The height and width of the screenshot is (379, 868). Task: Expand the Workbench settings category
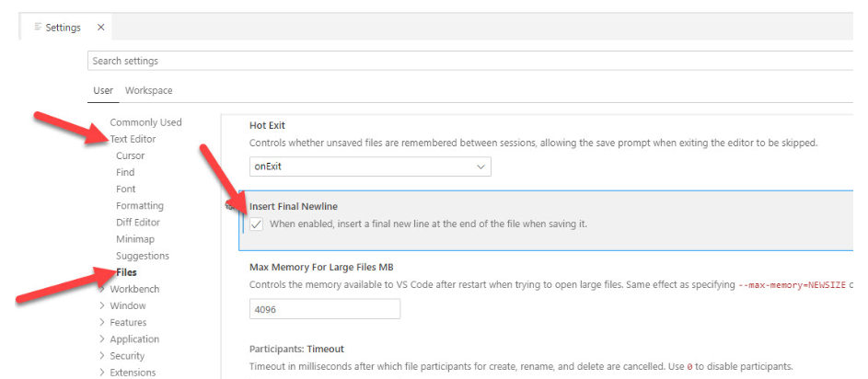click(102, 289)
